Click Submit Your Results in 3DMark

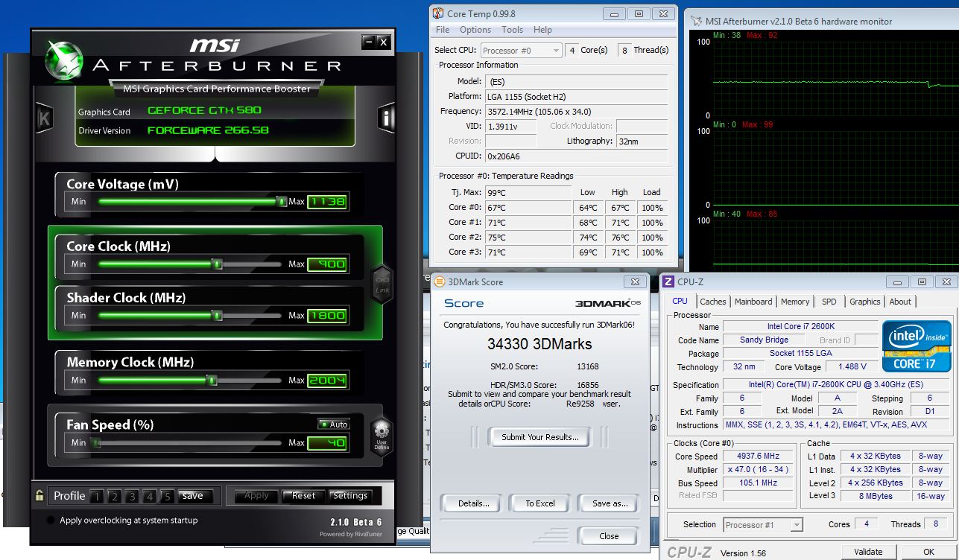pos(539,437)
